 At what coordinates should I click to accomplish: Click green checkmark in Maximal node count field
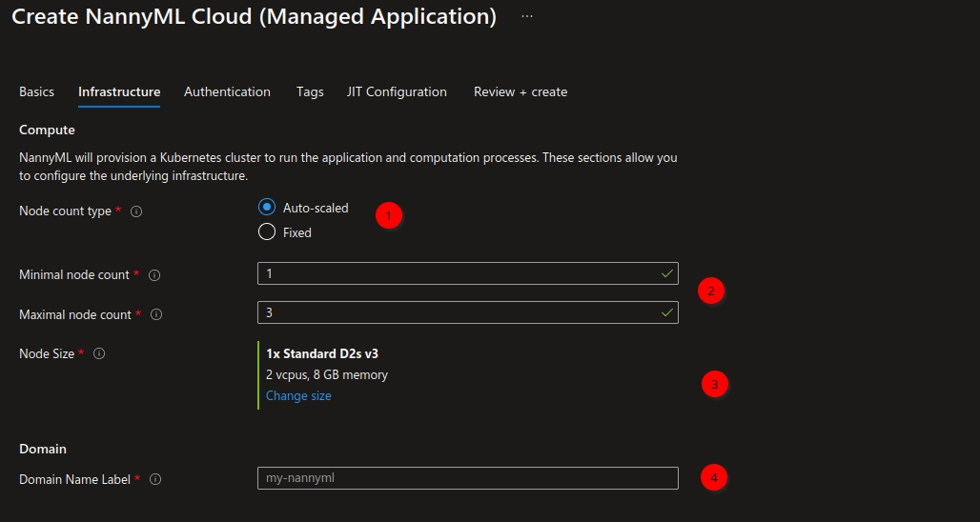tap(666, 312)
